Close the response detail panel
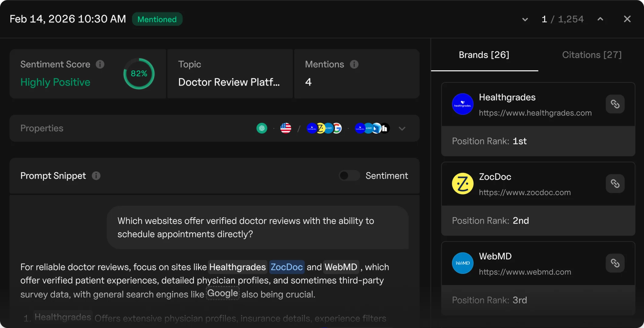The width and height of the screenshot is (644, 328). (627, 19)
